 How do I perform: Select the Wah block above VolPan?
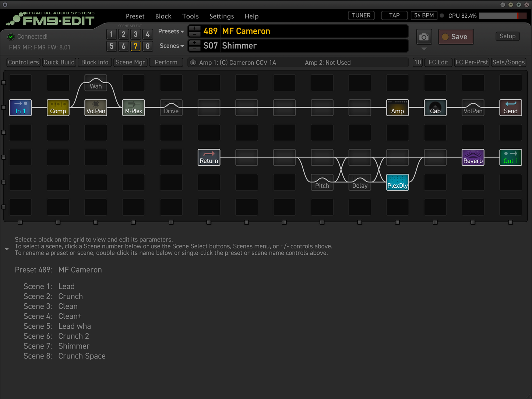point(96,83)
